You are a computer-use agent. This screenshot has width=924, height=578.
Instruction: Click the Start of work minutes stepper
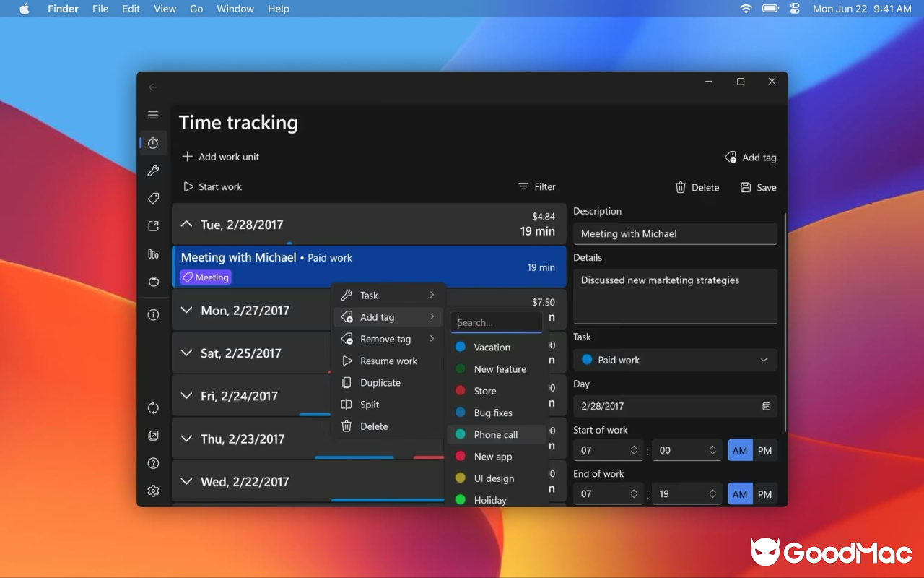click(x=712, y=450)
